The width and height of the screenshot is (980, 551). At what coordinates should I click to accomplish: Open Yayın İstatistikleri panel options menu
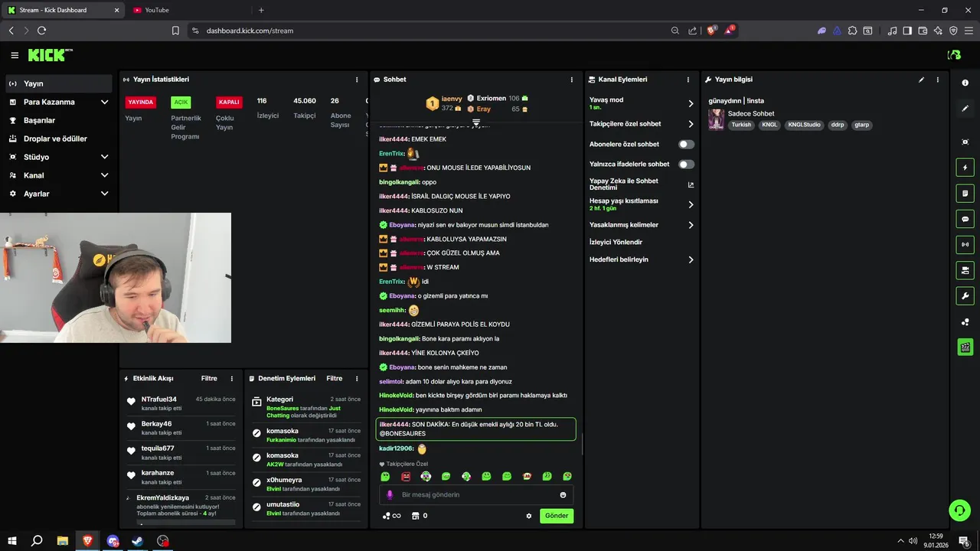pos(357,80)
